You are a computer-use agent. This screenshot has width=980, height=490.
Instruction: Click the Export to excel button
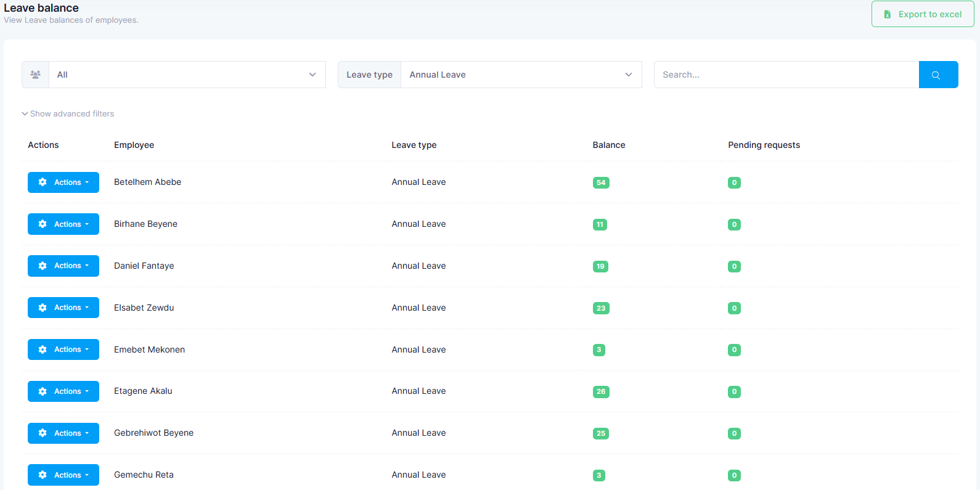click(922, 14)
